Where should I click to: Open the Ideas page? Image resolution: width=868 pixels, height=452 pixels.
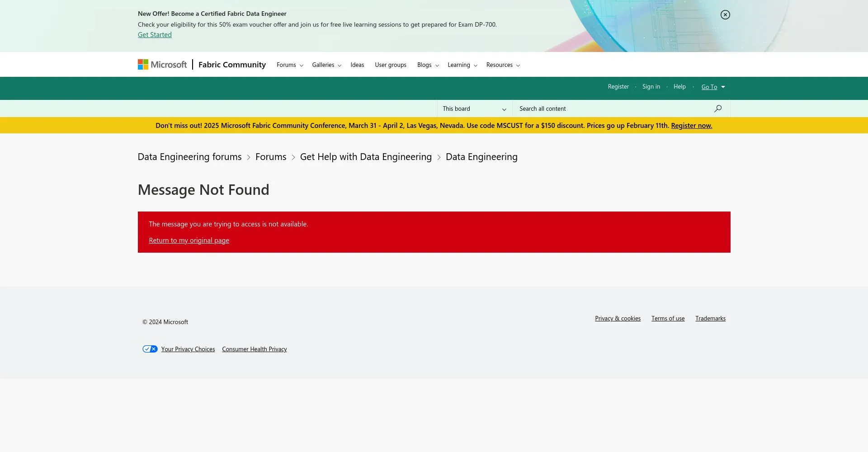click(357, 65)
